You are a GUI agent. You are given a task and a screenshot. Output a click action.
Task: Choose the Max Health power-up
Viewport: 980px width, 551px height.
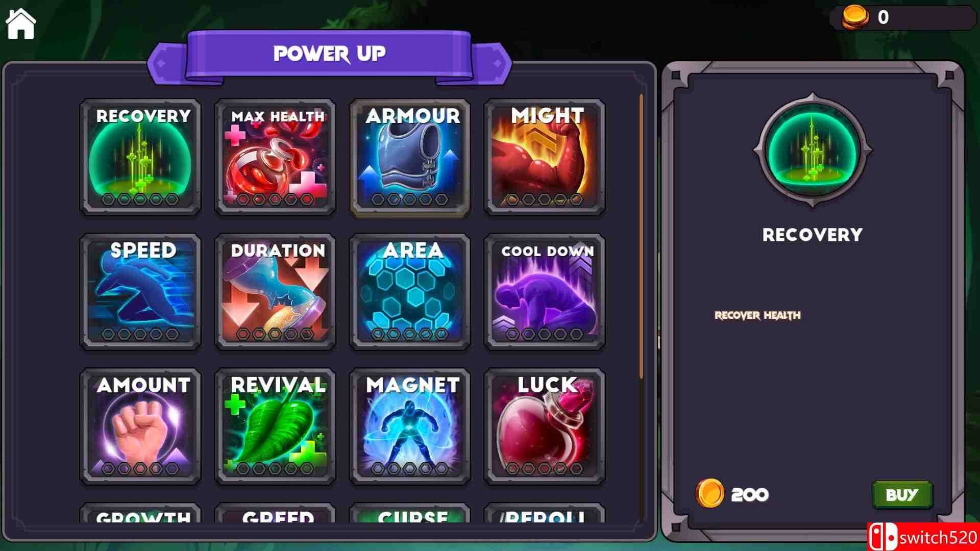[275, 157]
